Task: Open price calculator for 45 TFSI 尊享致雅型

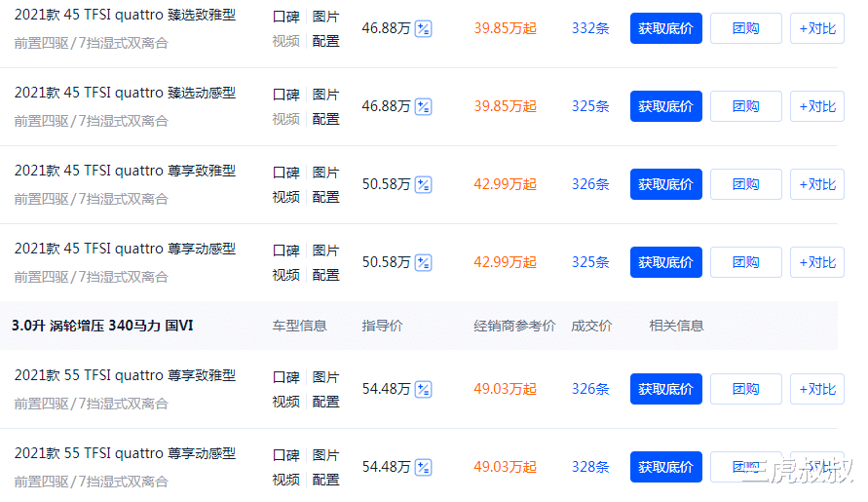Action: coord(424,184)
